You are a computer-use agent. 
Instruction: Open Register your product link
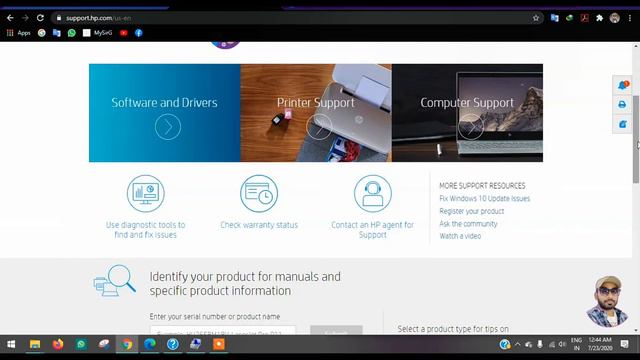(471, 211)
